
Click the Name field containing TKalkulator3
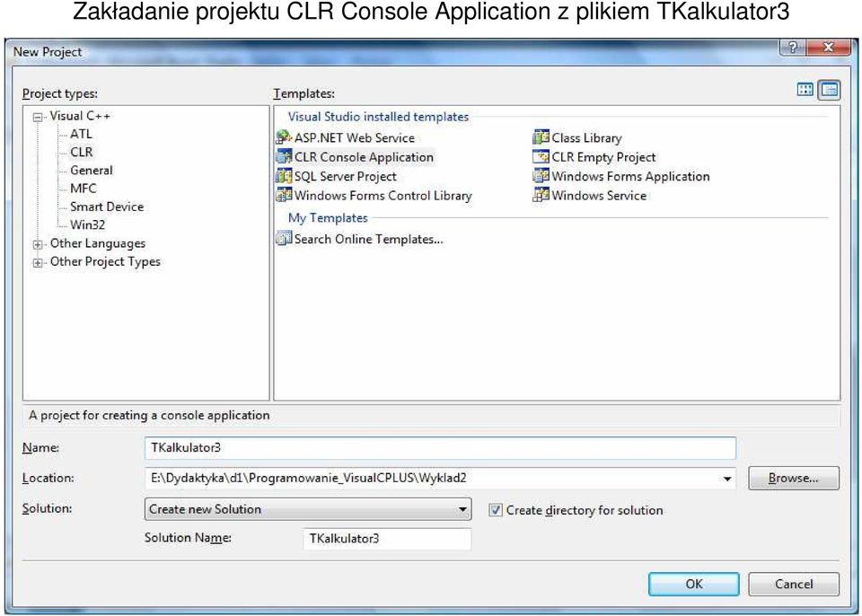tap(440, 448)
